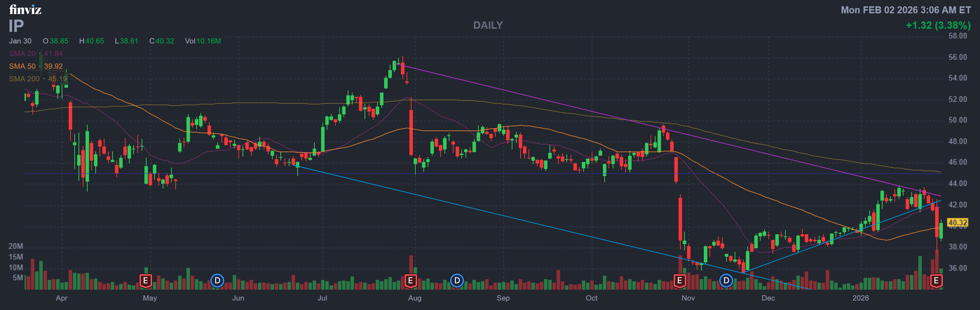Click the SMA 20 legend label
980x310 pixels.
[22, 54]
